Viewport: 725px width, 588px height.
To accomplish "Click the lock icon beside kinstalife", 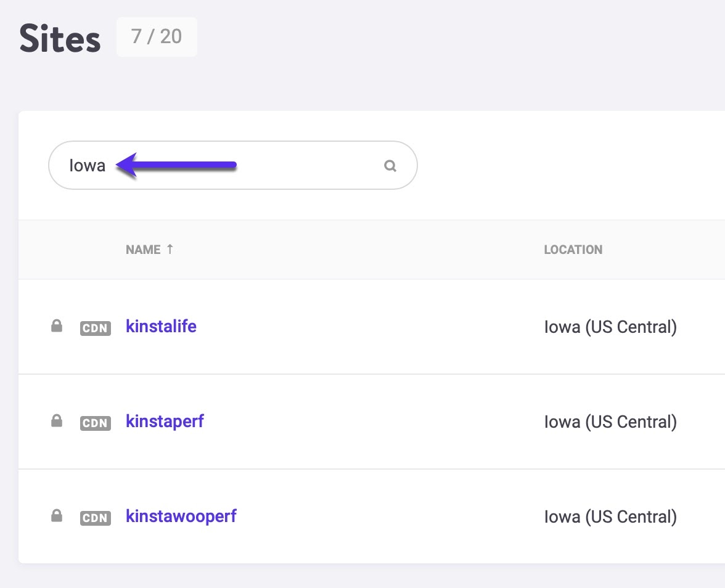I will click(x=56, y=325).
